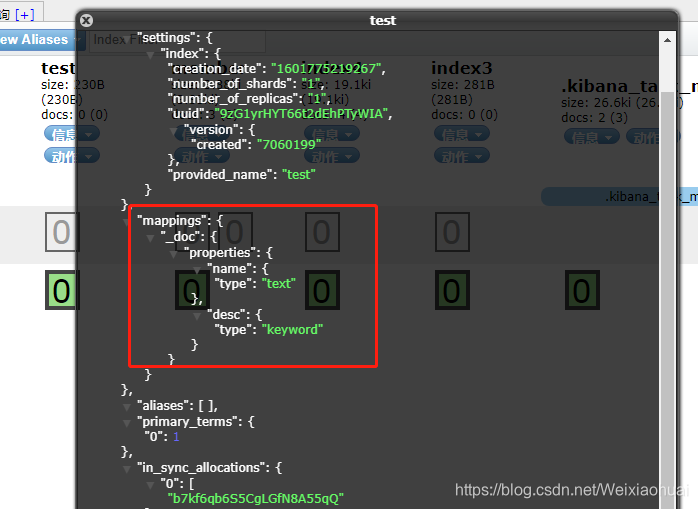Viewport: 698px width, 509px height.
Task: Collapse the "aliases" array node
Action: point(127,407)
